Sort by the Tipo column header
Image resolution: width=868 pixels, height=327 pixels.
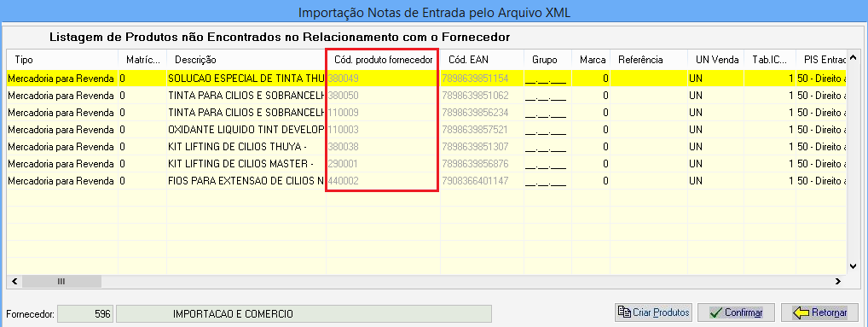click(x=62, y=59)
